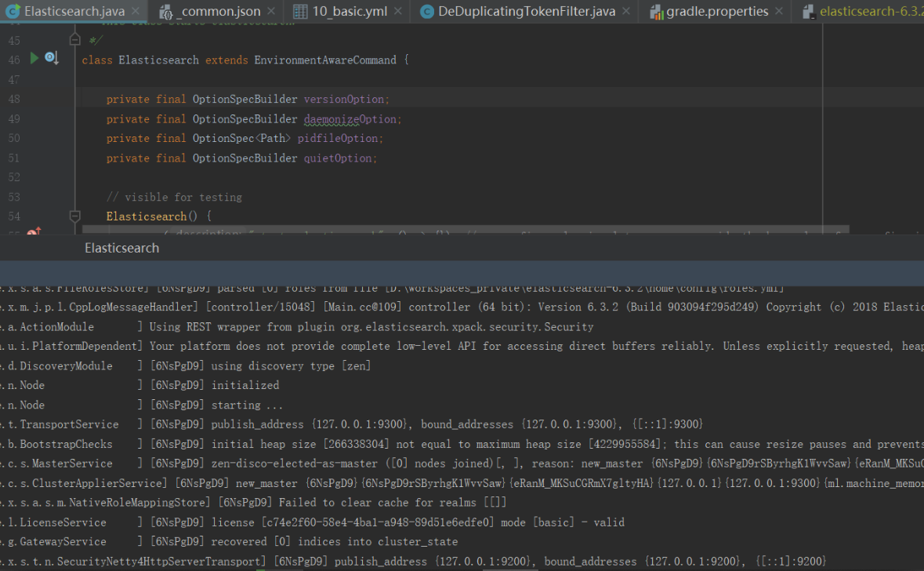Close the _common.json tab
The width and height of the screenshot is (924, 571).
271,11
